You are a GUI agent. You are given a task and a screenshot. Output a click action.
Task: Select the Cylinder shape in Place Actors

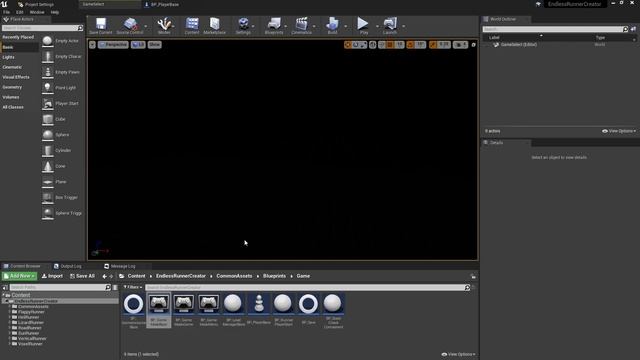click(x=61, y=150)
